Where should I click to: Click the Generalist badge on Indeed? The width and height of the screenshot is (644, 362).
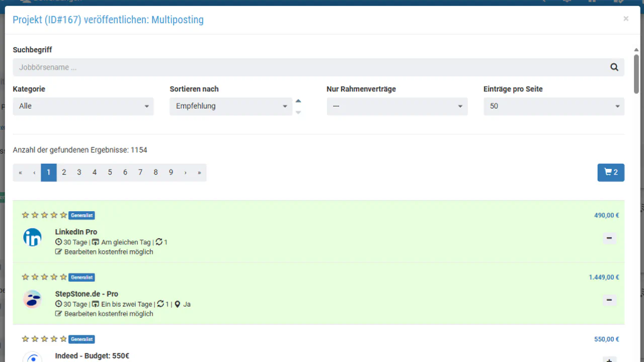click(82, 339)
